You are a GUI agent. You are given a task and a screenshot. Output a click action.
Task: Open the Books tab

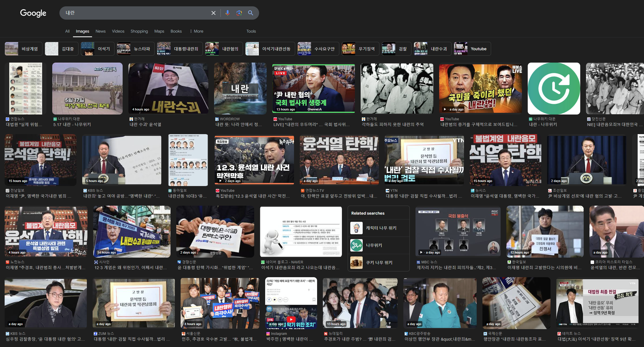point(176,31)
